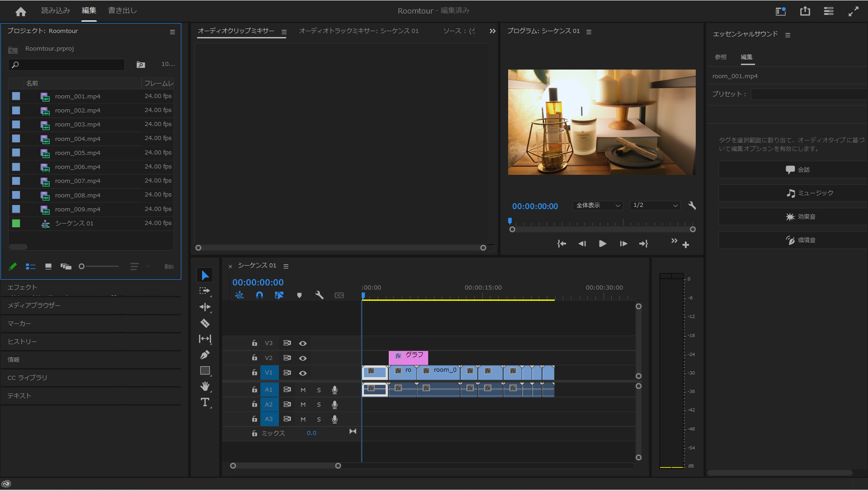Image resolution: width=868 pixels, height=491 pixels.
Task: Click timeline zoom scrollbar right handle
Action: click(338, 466)
